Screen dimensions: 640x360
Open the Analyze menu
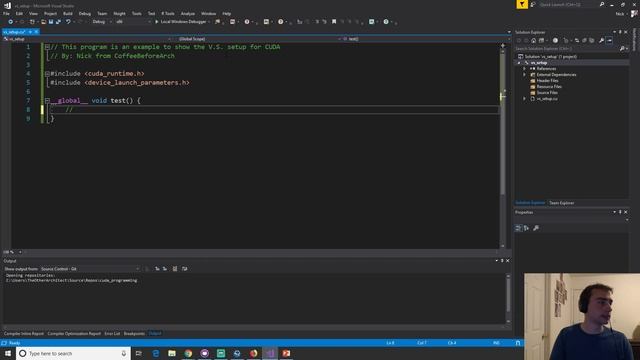pos(188,13)
